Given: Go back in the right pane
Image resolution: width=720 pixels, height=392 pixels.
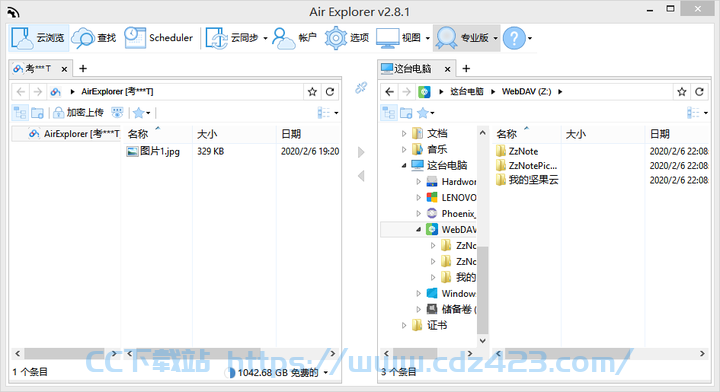Looking at the screenshot, I should 390,92.
